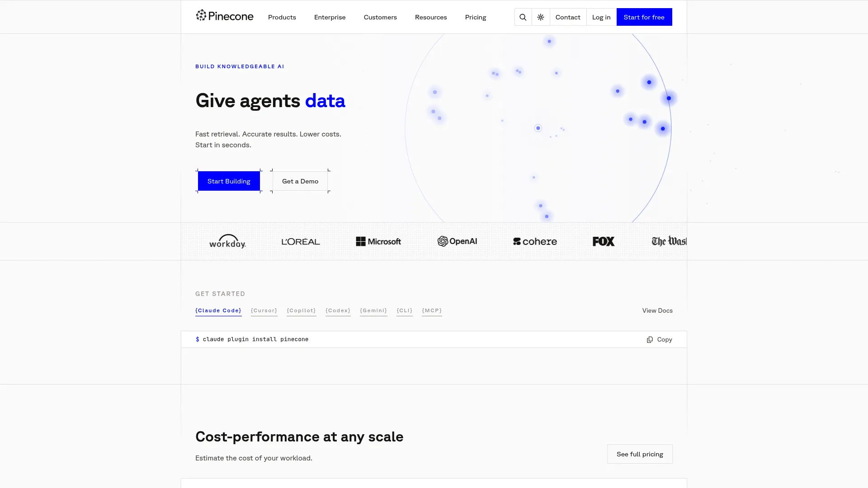Click the FOX logo
Image resolution: width=868 pixels, height=488 pixels.
604,242
